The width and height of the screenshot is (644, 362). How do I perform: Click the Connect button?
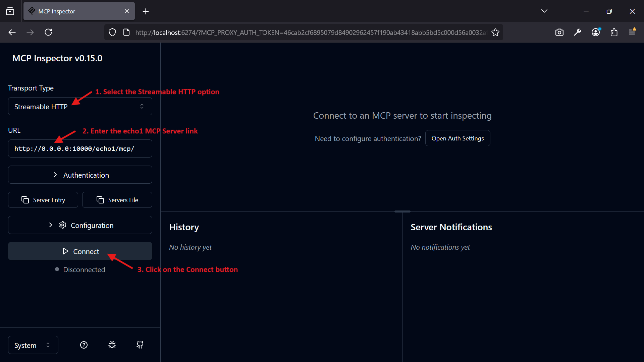point(80,251)
